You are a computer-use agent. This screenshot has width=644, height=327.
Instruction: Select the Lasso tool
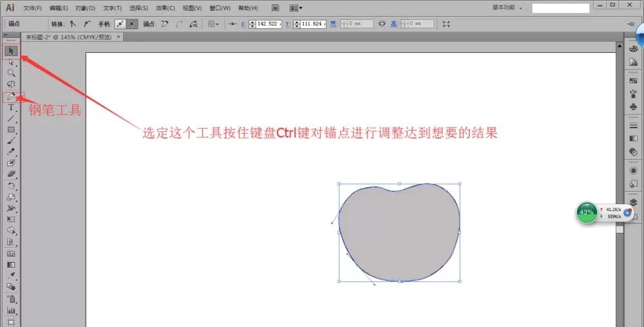tap(11, 84)
